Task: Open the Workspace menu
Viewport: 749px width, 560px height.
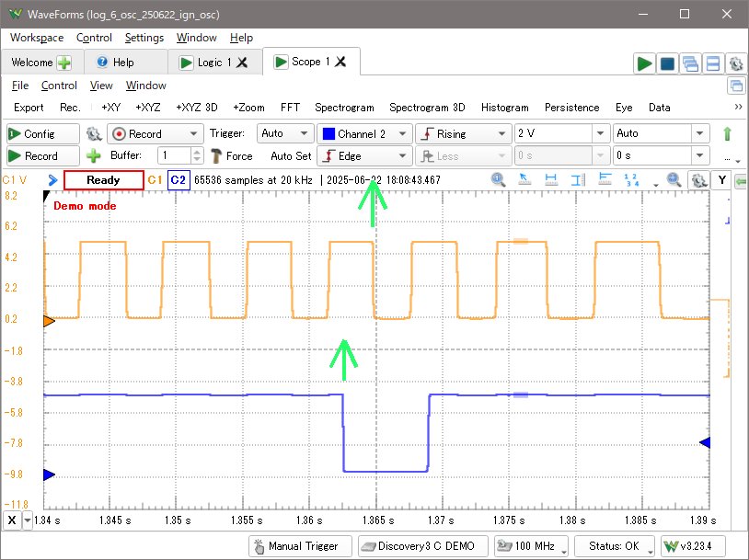Action: coord(37,38)
